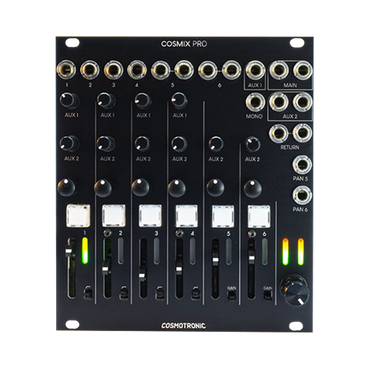The height and width of the screenshot is (370, 370).
Task: Click the COSMIX PRO title text
Action: (184, 44)
